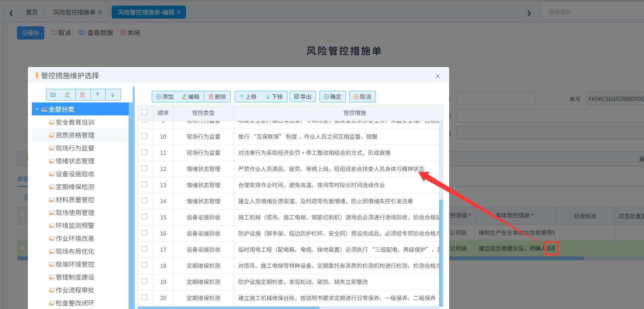Click 下移 to move the row down
Image resolution: width=644 pixels, height=309 pixels.
(x=274, y=97)
